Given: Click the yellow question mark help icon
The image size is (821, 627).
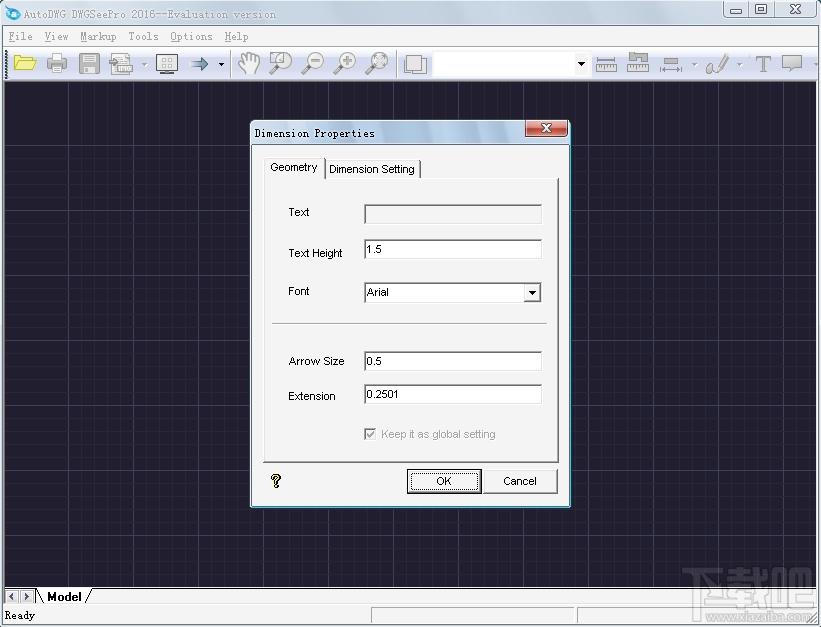Looking at the screenshot, I should tap(276, 481).
